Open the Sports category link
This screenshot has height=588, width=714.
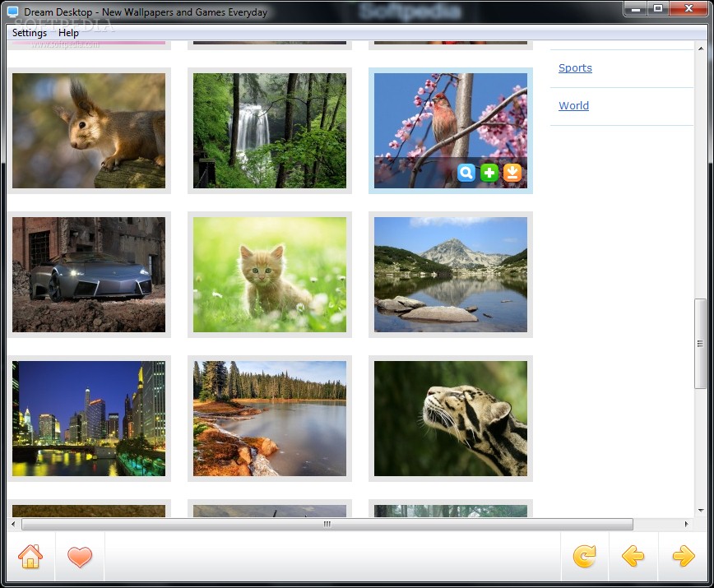(x=575, y=67)
